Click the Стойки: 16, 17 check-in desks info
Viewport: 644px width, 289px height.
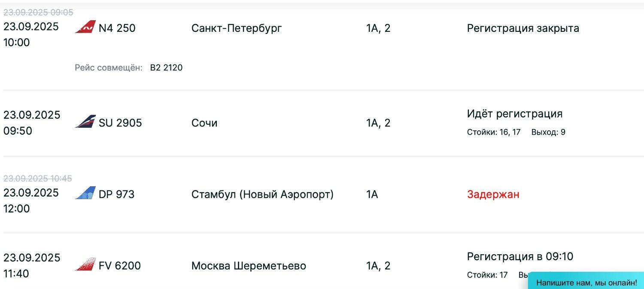coord(493,132)
